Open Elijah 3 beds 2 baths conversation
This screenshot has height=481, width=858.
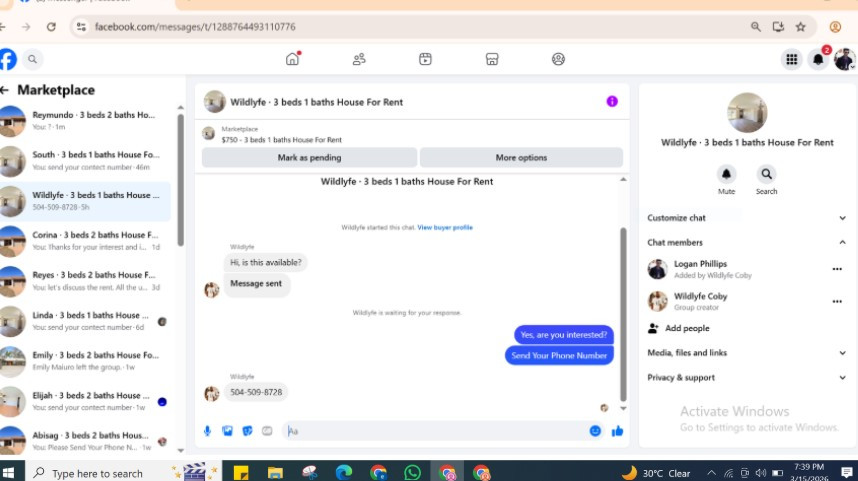85,402
